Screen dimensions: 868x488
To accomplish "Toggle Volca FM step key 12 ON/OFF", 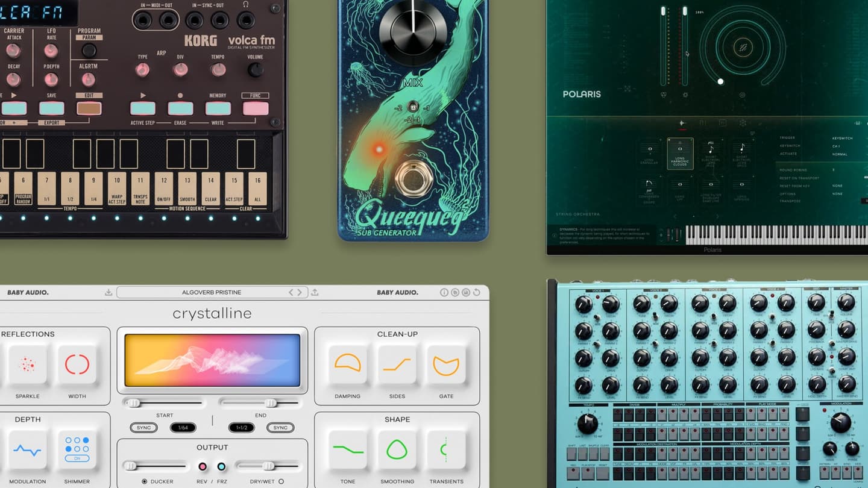I will coord(163,188).
